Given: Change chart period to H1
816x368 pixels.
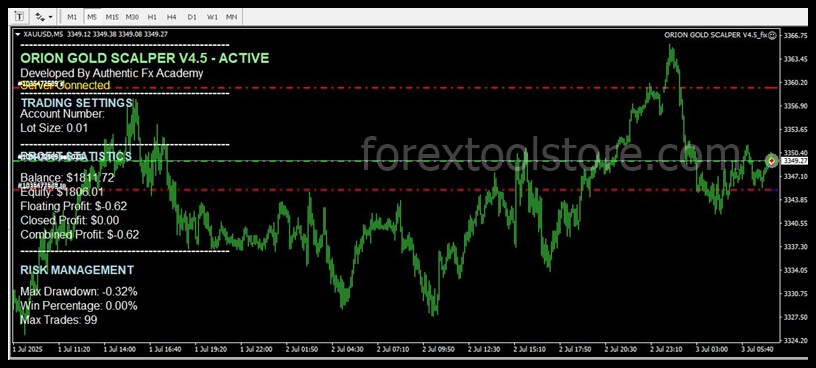Looking at the screenshot, I should pyautogui.click(x=152, y=17).
